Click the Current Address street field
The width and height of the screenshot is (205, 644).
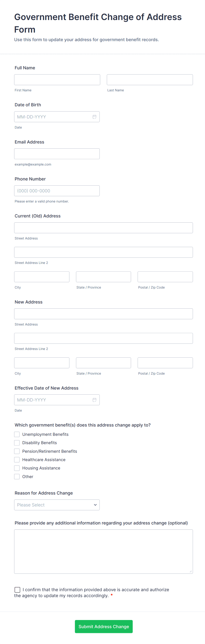[x=103, y=228]
